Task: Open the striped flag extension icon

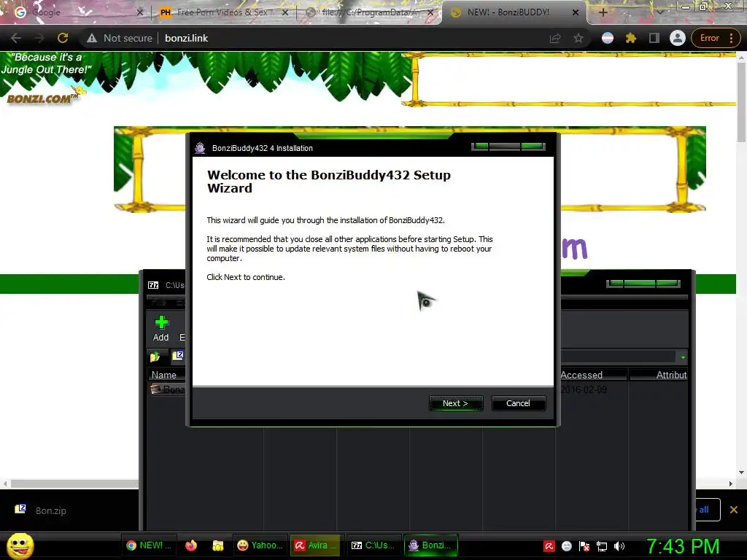Action: pyautogui.click(x=608, y=38)
